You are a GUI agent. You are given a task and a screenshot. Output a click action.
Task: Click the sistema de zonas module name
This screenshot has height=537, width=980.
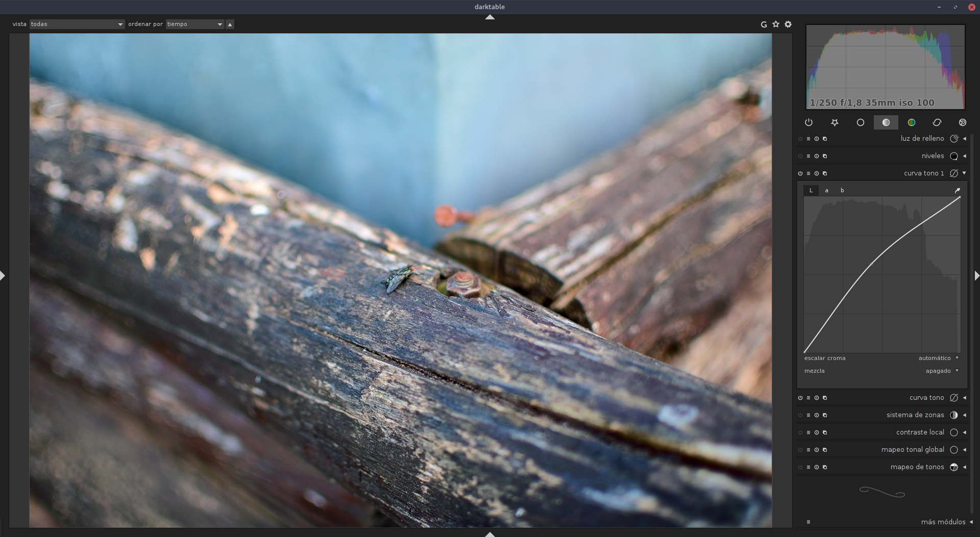tap(915, 415)
